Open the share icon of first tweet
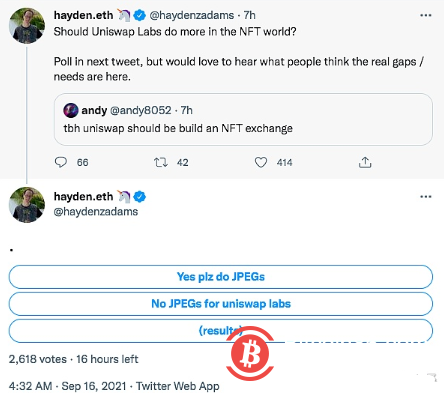This screenshot has height=393, width=444. pyautogui.click(x=365, y=162)
